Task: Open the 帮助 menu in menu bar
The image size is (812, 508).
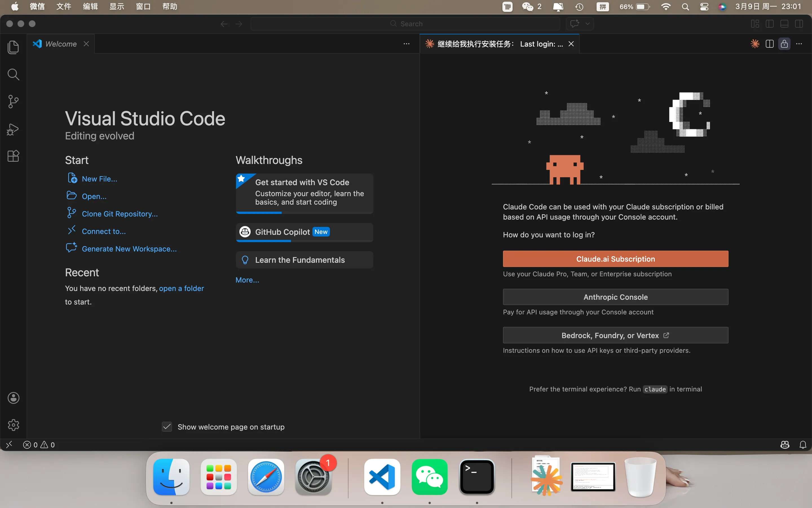Action: click(x=170, y=6)
